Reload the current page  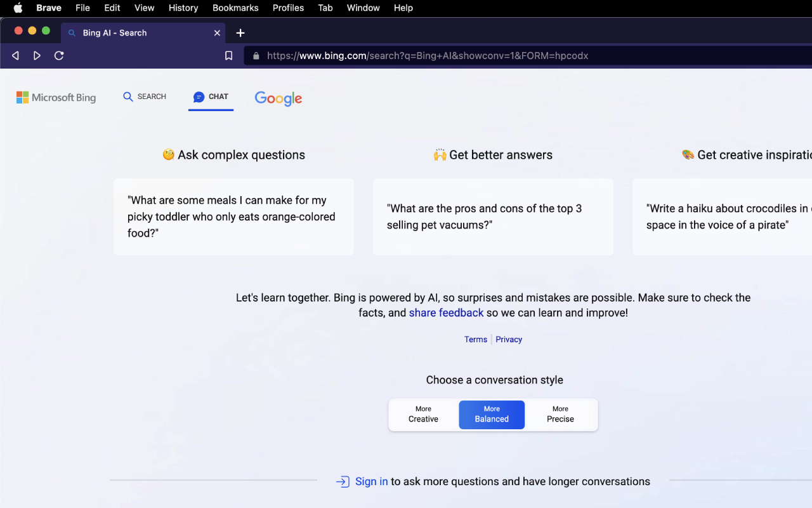(x=59, y=56)
